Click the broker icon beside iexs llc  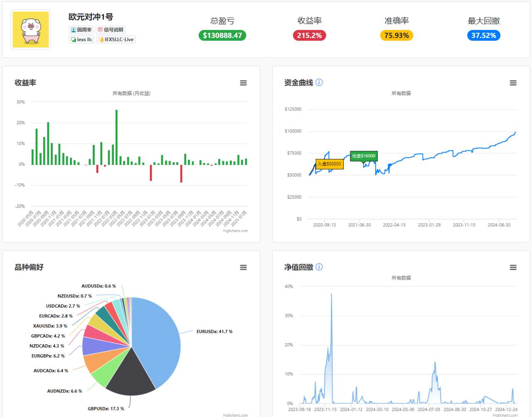click(73, 39)
